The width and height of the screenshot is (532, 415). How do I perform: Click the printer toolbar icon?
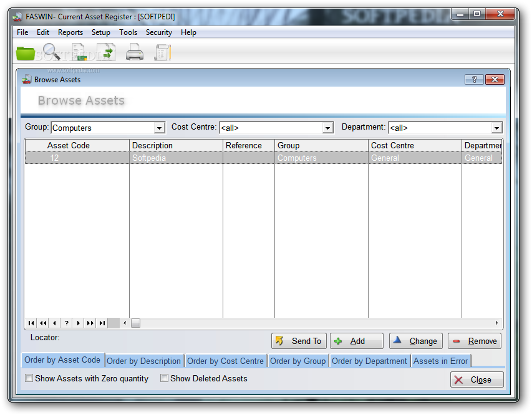pyautogui.click(x=135, y=52)
